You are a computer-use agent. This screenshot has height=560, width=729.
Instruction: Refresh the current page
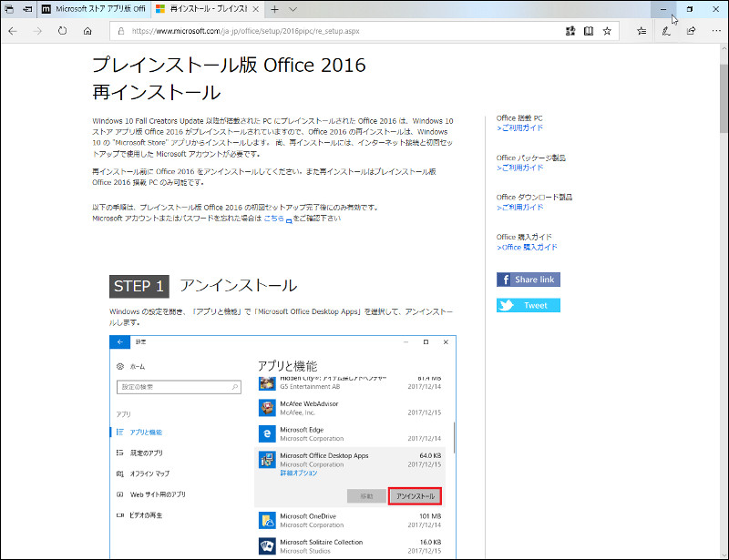62,31
